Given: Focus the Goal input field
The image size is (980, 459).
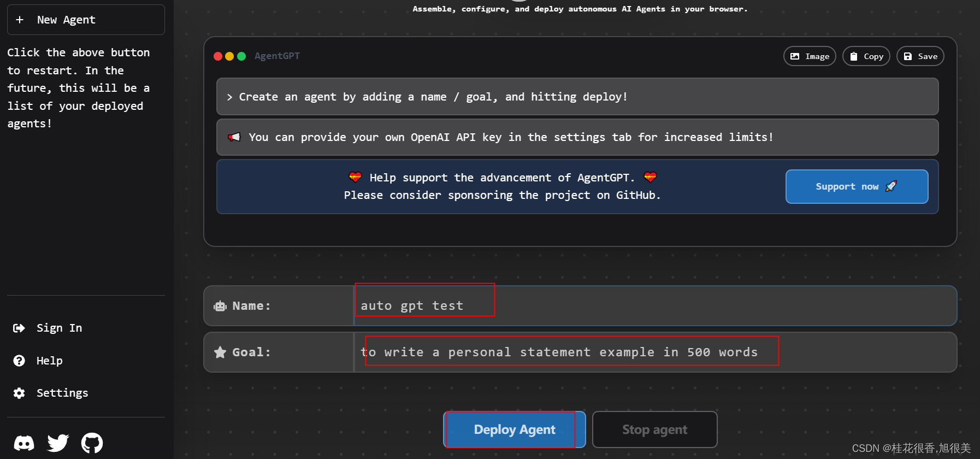Looking at the screenshot, I should pyautogui.click(x=656, y=352).
